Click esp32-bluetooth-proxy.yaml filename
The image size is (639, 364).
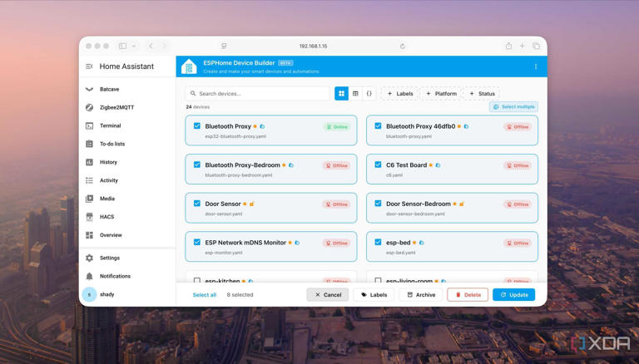click(x=235, y=136)
